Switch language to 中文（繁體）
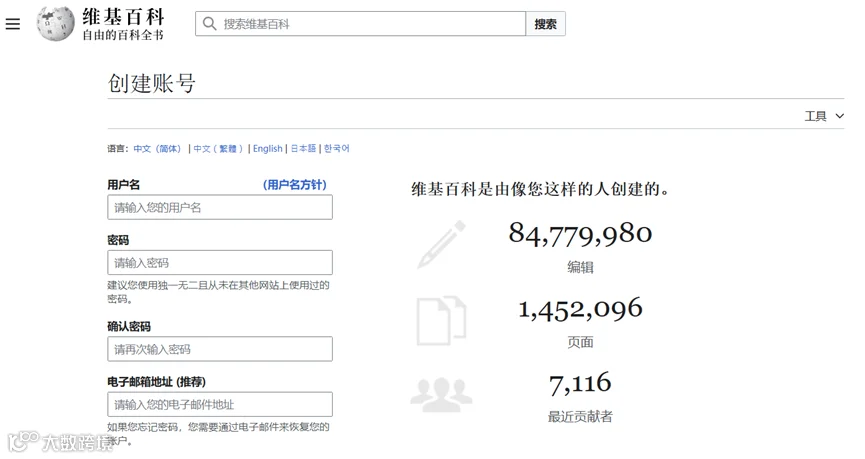The height and width of the screenshot is (459, 865). (x=218, y=148)
